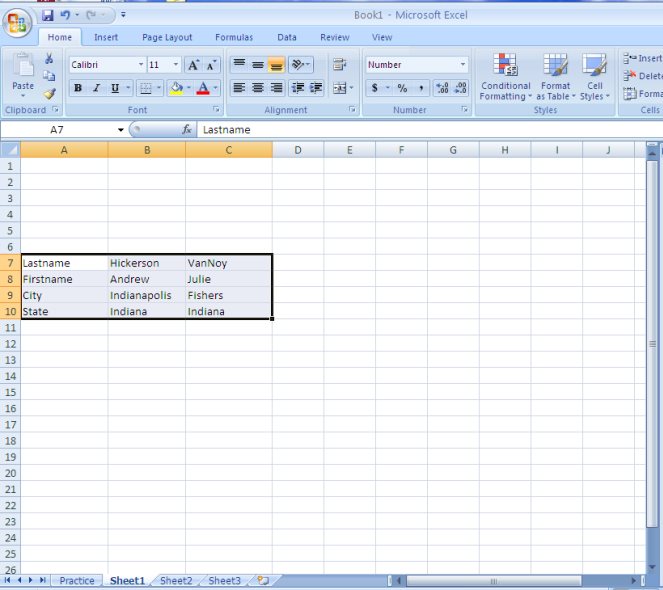The image size is (663, 590).
Task: Expand Customize Quick Access Toolbar arrow
Action: [123, 15]
